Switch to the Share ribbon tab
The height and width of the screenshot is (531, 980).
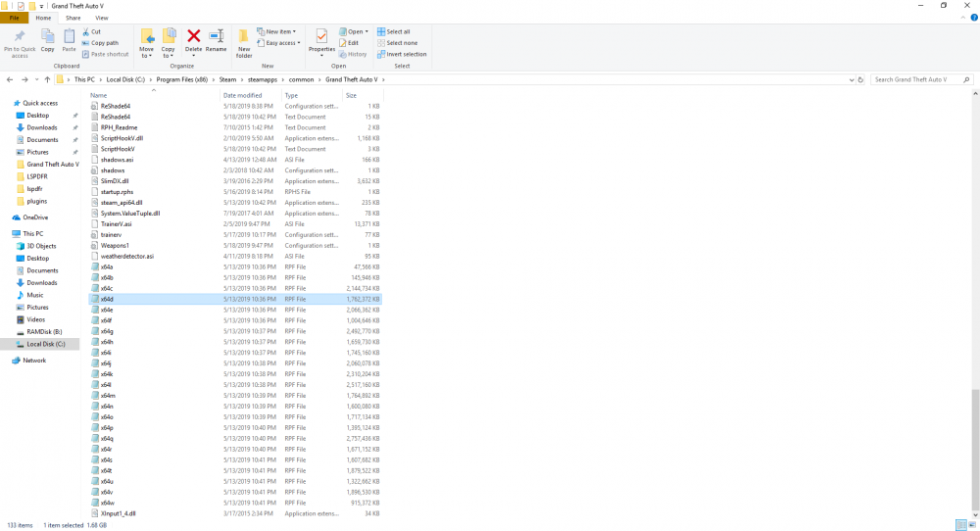click(73, 18)
